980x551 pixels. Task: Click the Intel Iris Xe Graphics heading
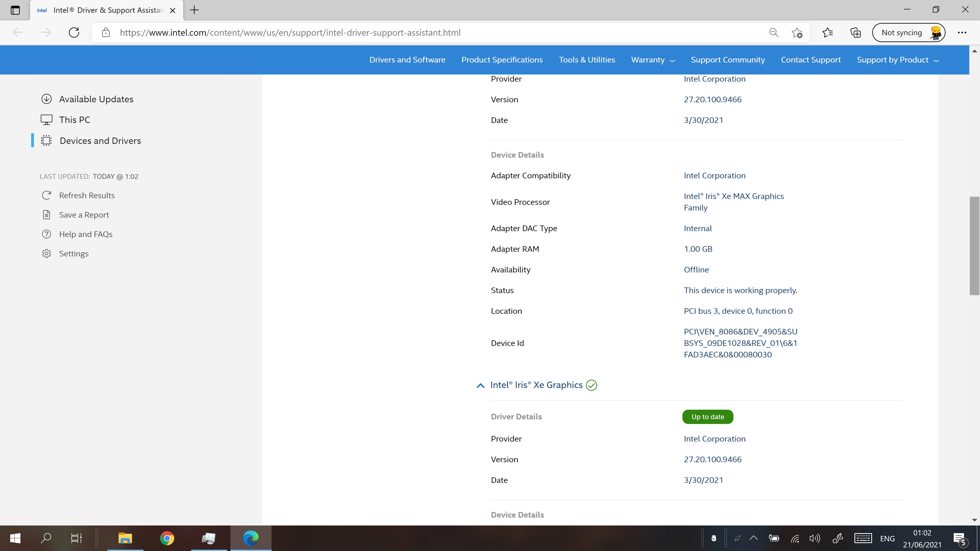click(536, 385)
